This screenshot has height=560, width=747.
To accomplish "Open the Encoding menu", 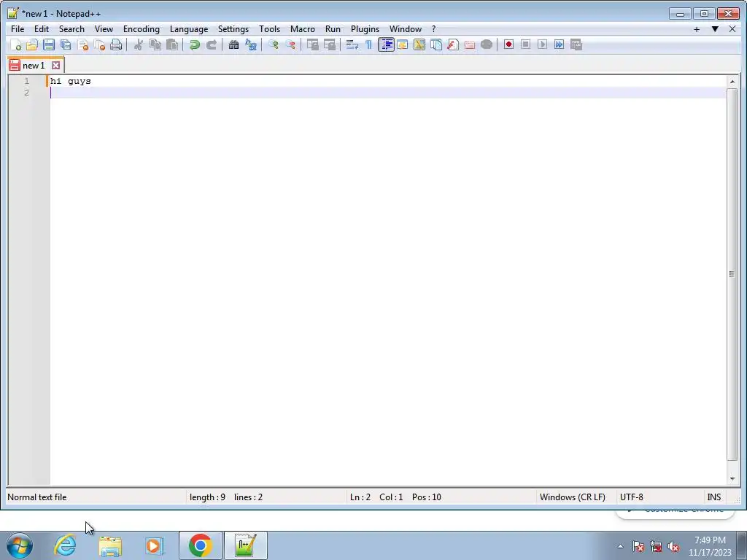I will point(141,29).
